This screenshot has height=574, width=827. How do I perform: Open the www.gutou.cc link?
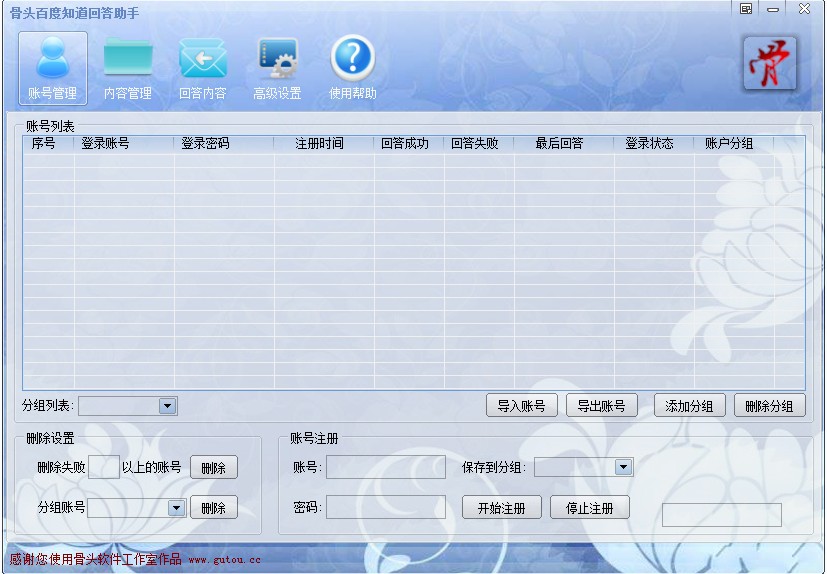point(224,560)
